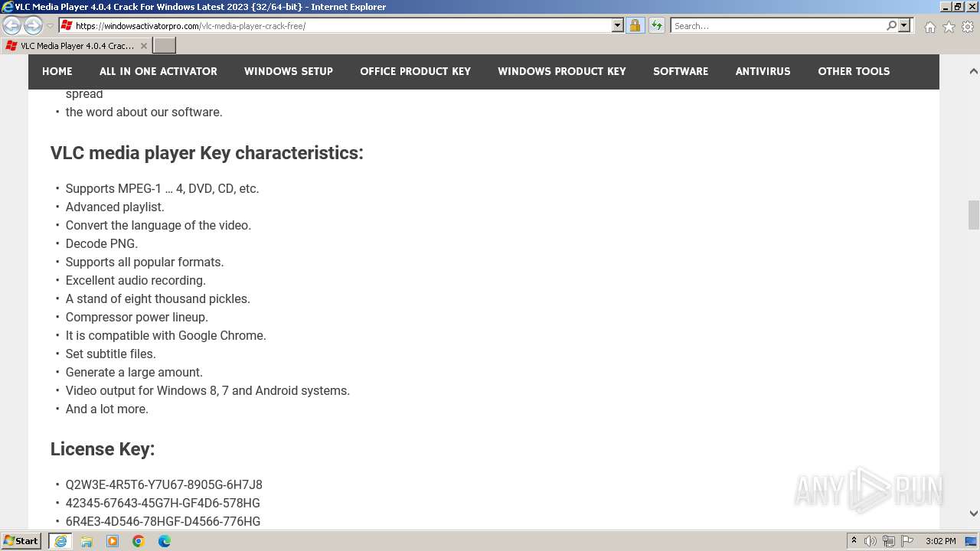Image resolution: width=980 pixels, height=551 pixels.
Task: Open Windows Media Player taskbar icon
Action: [113, 541]
